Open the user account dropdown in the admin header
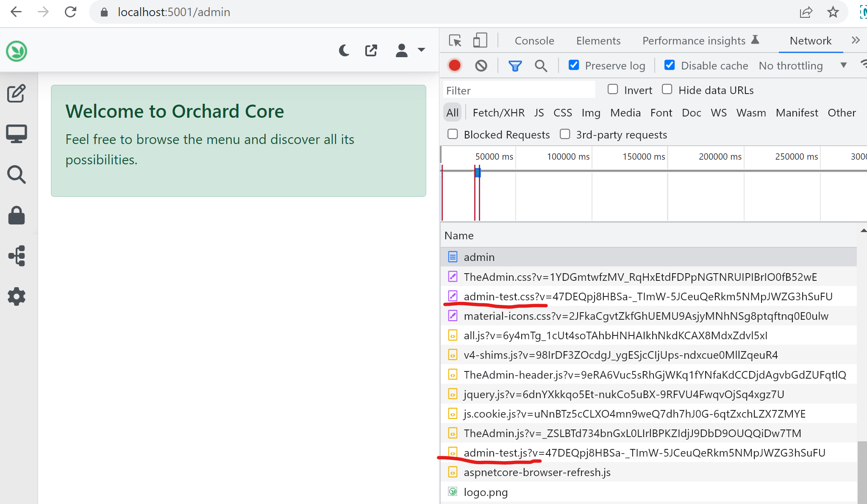 click(410, 50)
